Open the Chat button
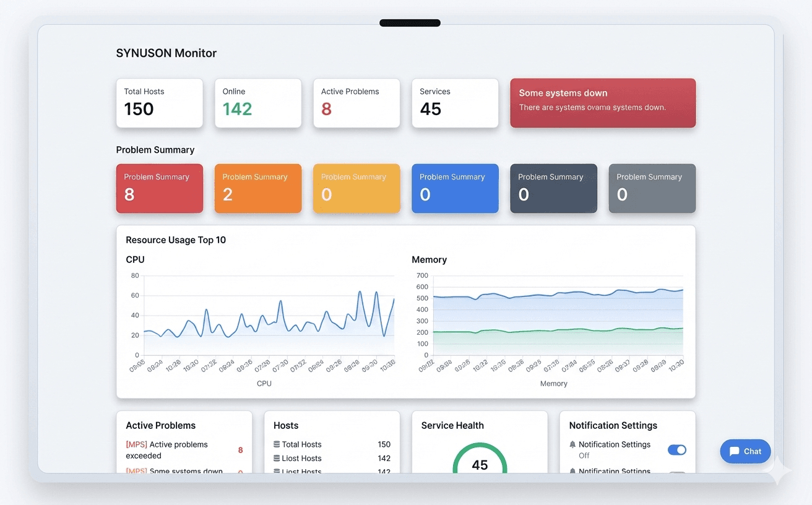The image size is (812, 505). point(745,451)
